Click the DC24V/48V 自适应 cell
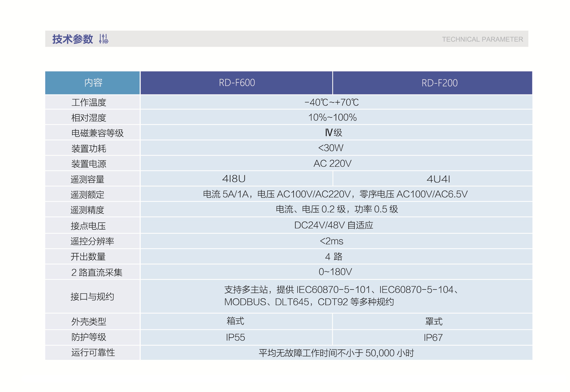Viewport: 570px width, 392px height. 333,225
